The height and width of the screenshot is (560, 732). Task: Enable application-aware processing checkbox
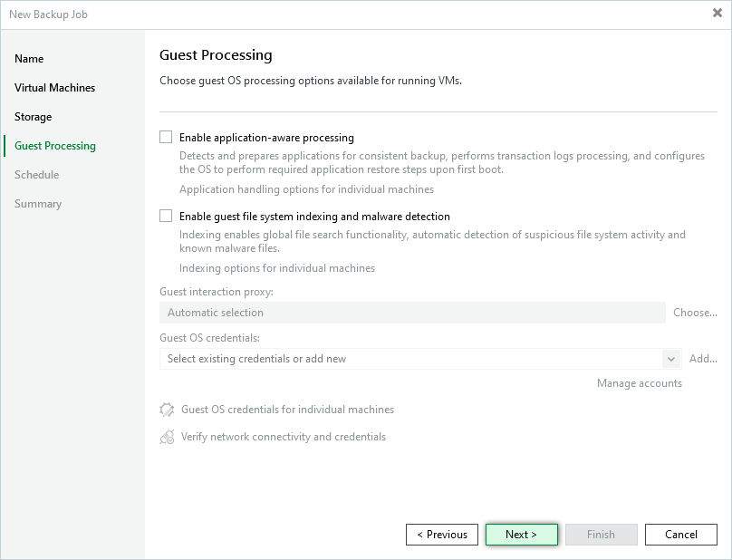(166, 138)
